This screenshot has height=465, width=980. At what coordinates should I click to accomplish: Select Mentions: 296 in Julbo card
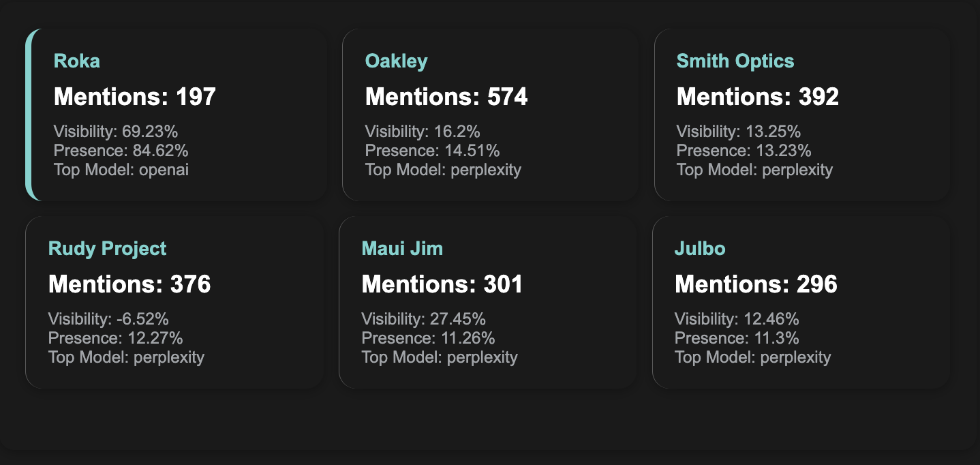tap(756, 284)
